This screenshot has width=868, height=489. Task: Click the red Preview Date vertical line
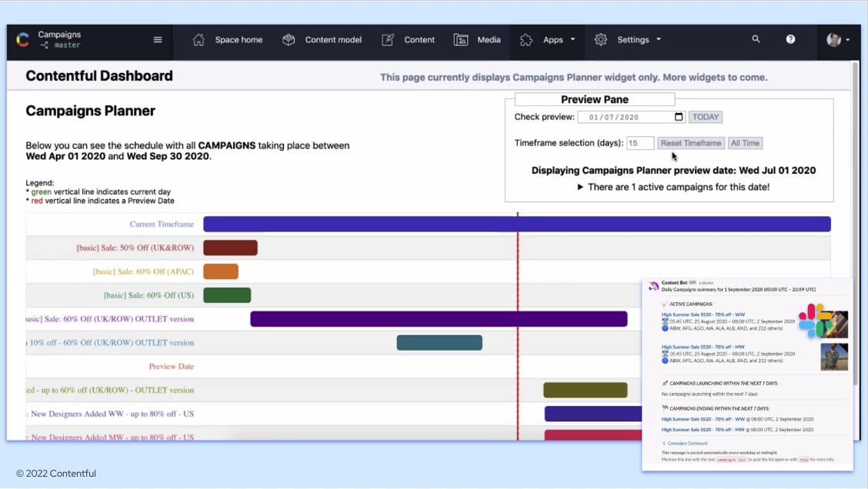pyautogui.click(x=518, y=326)
